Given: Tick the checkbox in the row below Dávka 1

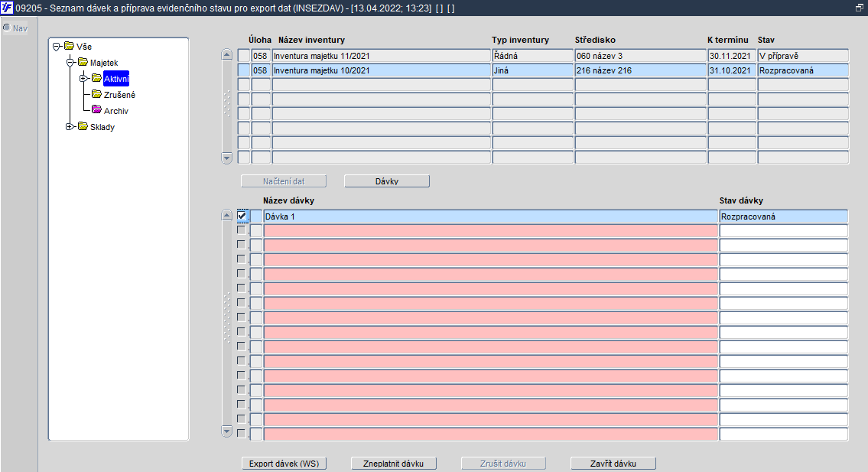Looking at the screenshot, I should click(x=242, y=230).
